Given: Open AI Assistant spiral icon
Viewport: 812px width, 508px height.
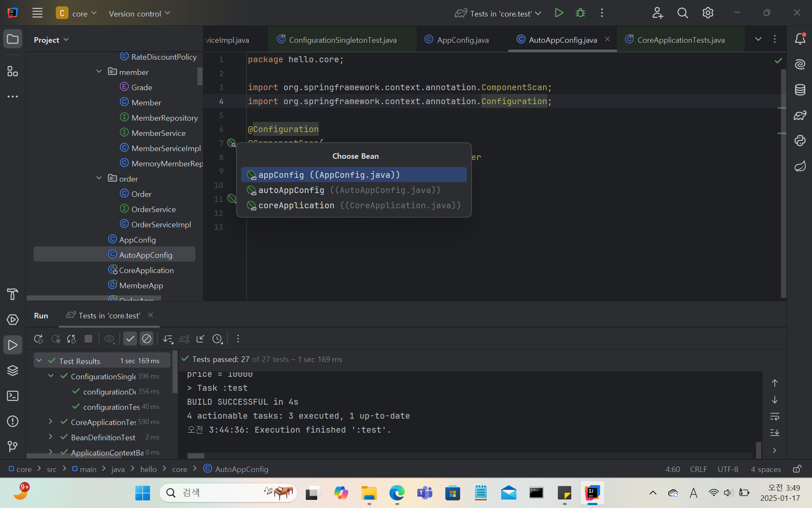Looking at the screenshot, I should click(800, 64).
